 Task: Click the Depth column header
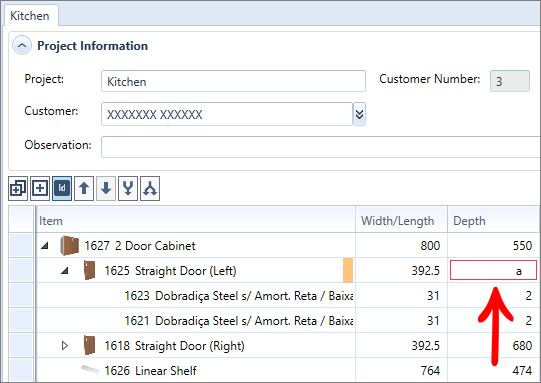tap(494, 220)
